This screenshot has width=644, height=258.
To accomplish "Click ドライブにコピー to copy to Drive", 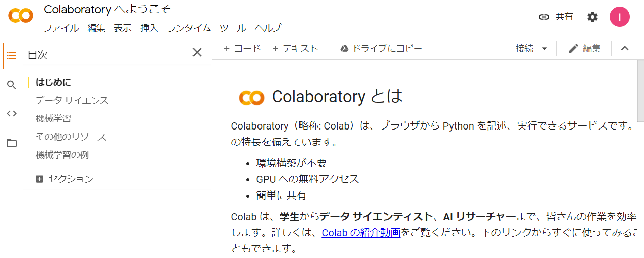I will [x=381, y=48].
